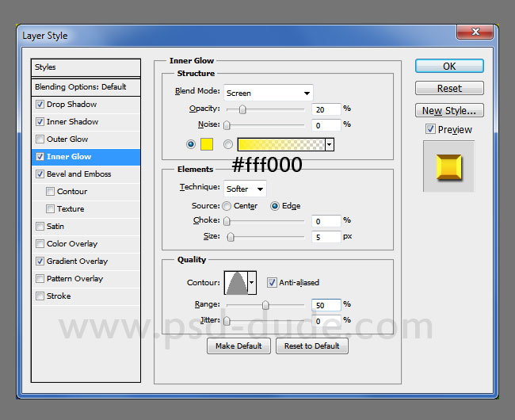Image resolution: width=515 pixels, height=420 pixels.
Task: Click the Jitter slider handle
Action: coord(227,321)
